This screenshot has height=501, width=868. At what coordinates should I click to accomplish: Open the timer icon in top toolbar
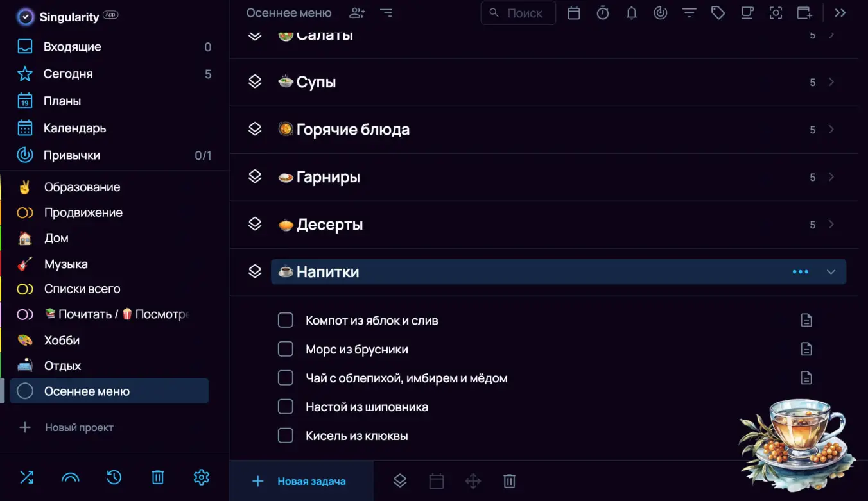pyautogui.click(x=603, y=13)
